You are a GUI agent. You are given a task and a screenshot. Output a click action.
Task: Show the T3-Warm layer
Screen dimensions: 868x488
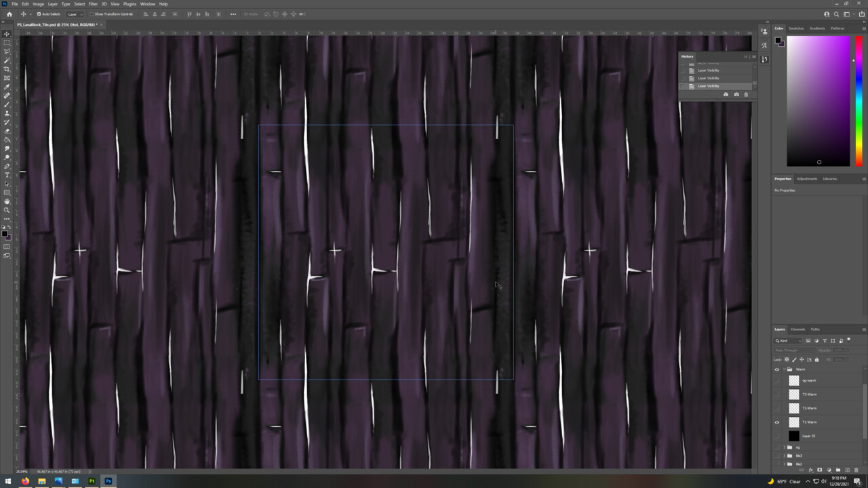click(x=777, y=394)
